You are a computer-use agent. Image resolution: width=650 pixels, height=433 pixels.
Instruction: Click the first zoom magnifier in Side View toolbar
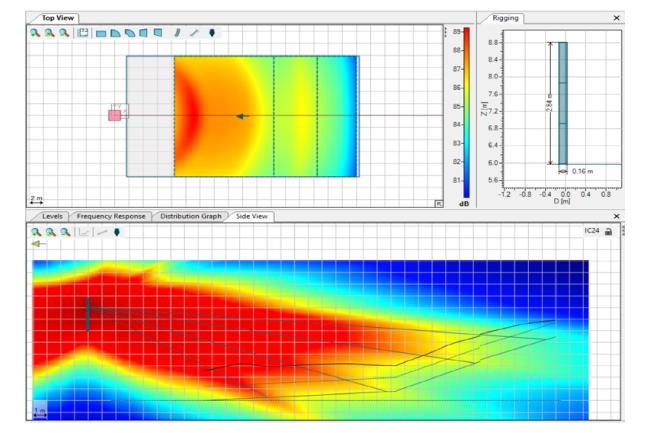(x=35, y=232)
